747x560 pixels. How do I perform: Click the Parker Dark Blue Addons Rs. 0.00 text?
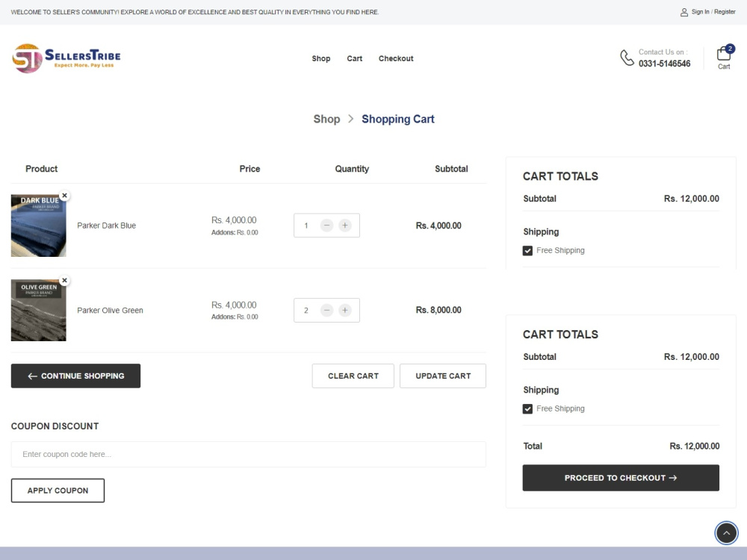click(235, 232)
